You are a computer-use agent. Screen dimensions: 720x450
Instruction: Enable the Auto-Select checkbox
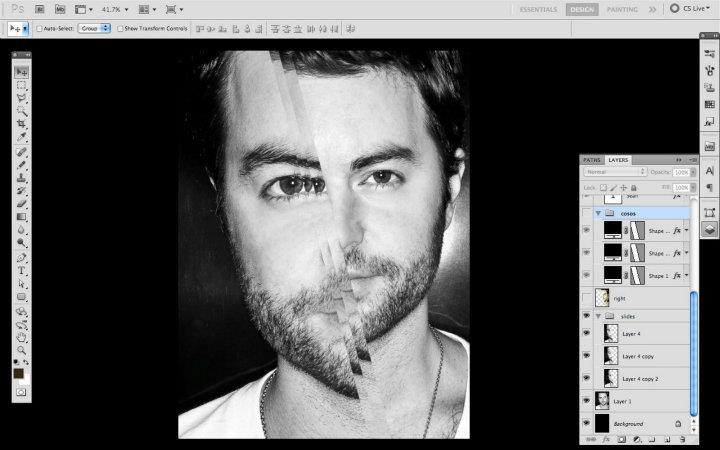(39, 28)
